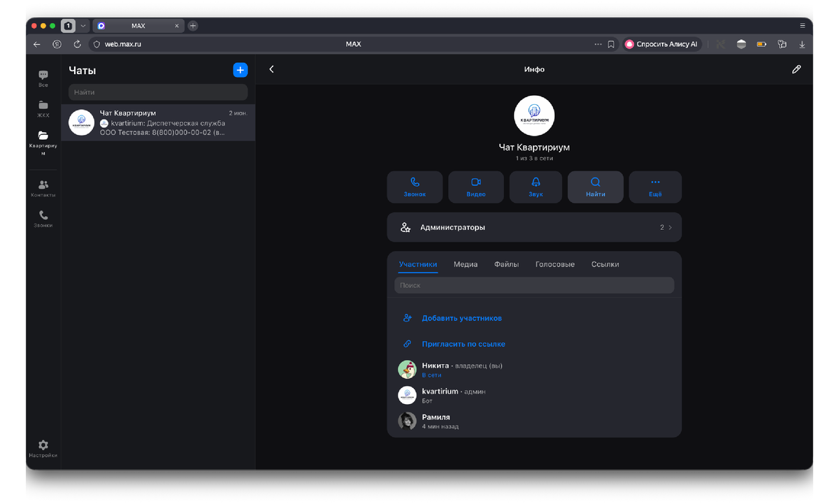Reload the web.max.ru page

coord(77,44)
